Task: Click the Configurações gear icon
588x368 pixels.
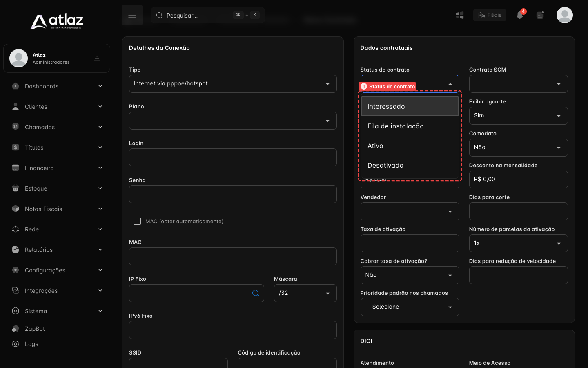Action: 16,270
